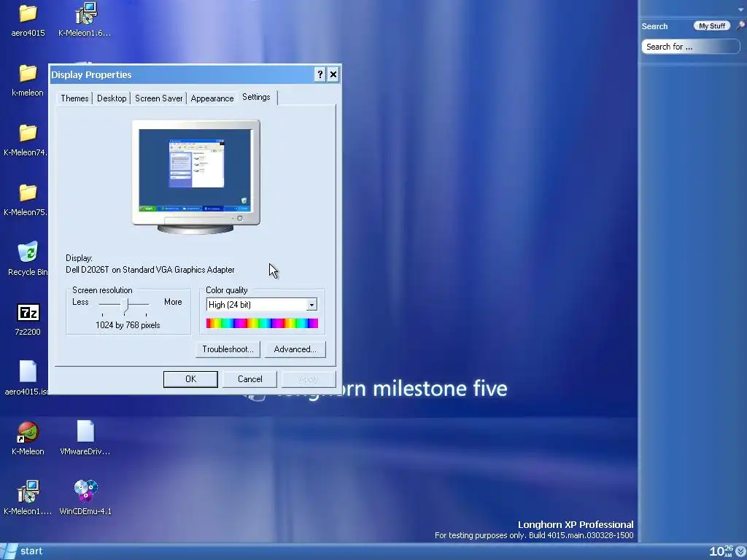Click the rainbow color quality bar

262,323
